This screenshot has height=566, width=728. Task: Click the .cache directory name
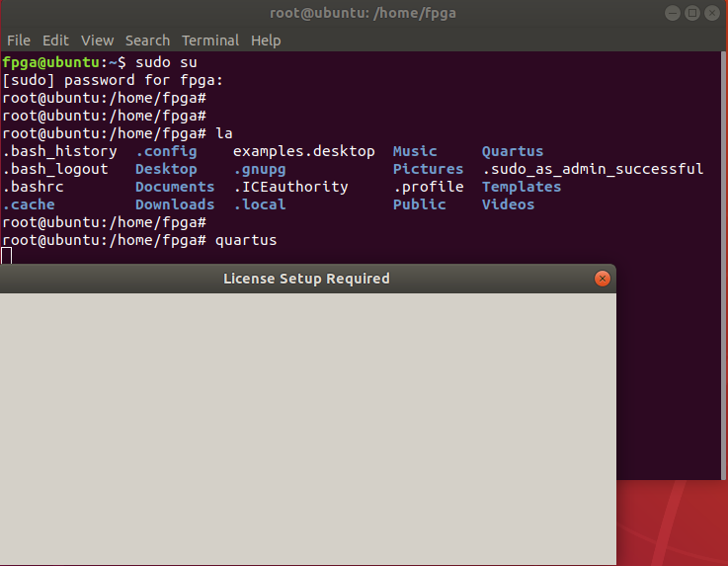point(29,204)
